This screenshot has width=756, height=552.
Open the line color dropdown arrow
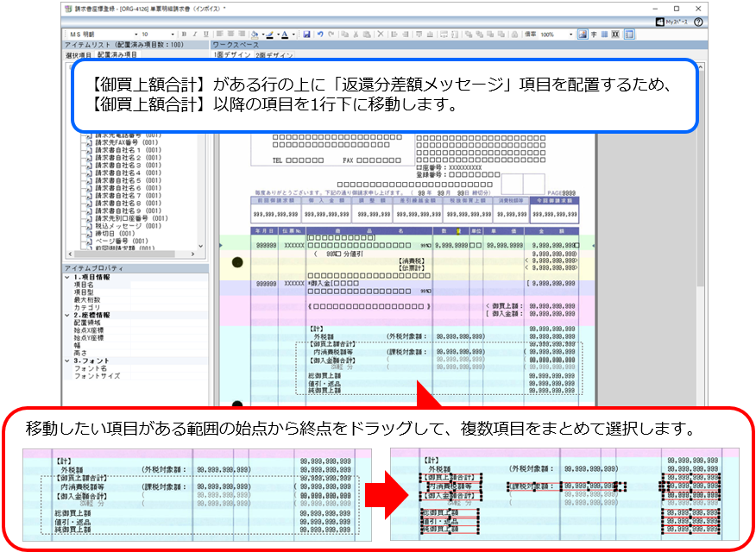coord(278,34)
